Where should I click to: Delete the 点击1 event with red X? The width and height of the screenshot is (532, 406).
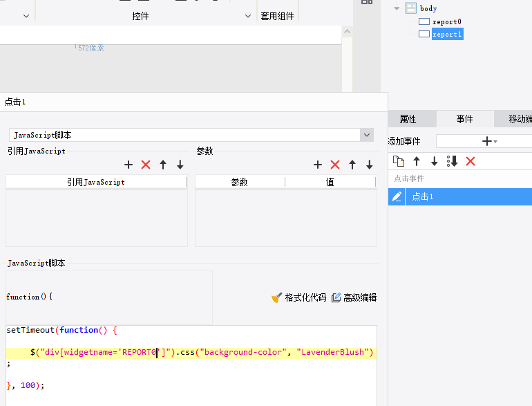(471, 161)
